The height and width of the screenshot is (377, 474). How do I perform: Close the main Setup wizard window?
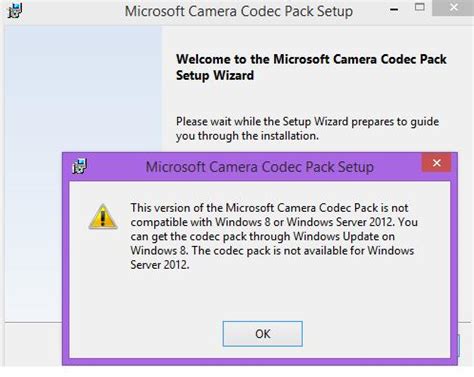453,8
